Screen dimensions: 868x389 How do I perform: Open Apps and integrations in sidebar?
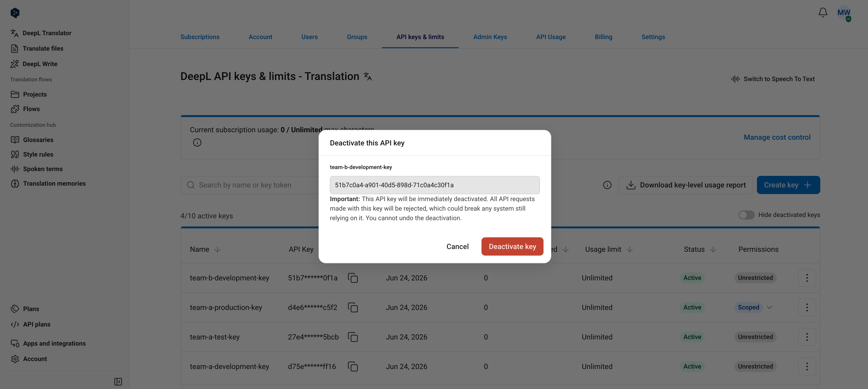(x=48, y=344)
